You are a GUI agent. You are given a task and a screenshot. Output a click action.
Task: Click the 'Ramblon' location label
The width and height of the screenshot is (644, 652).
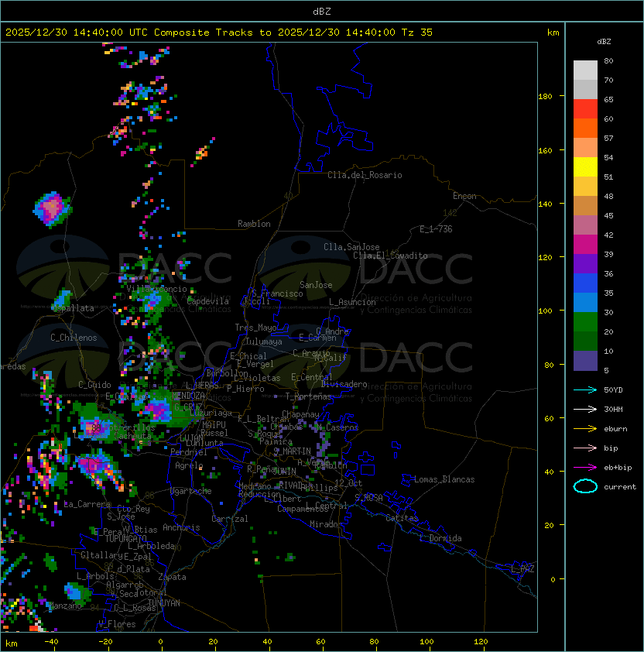[254, 224]
